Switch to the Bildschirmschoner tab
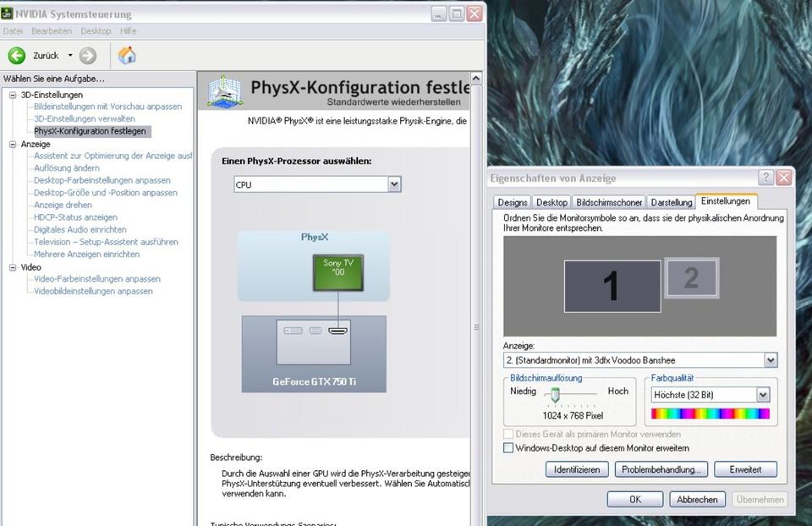 click(x=609, y=202)
